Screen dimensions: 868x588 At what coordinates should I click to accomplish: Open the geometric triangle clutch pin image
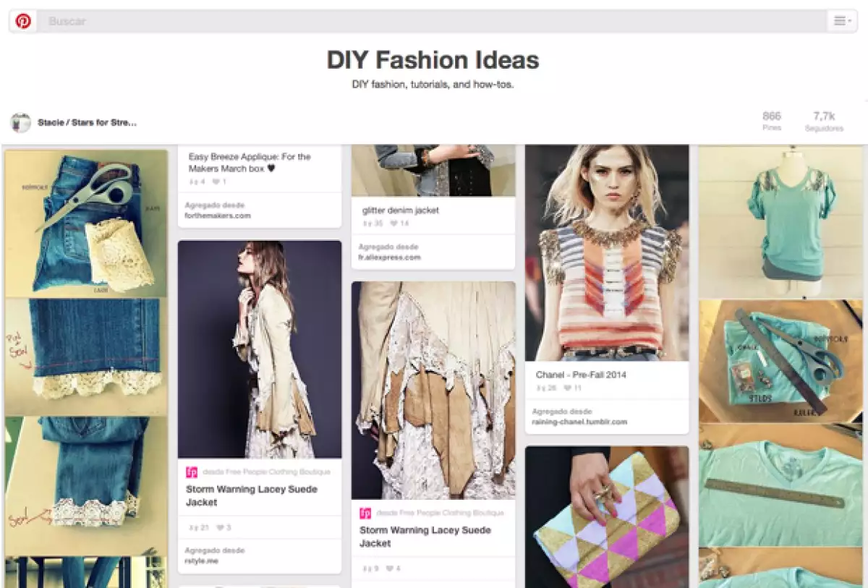(606, 517)
